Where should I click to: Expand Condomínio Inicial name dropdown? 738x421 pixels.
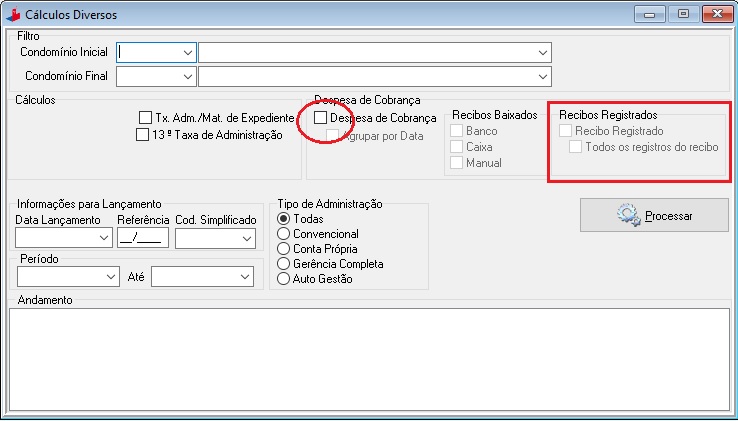[543, 52]
